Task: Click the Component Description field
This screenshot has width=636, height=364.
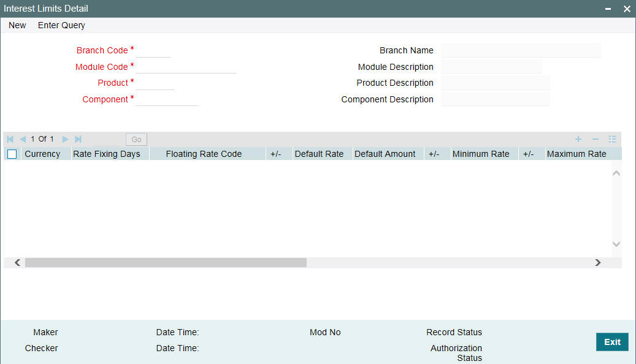Action: 496,99
